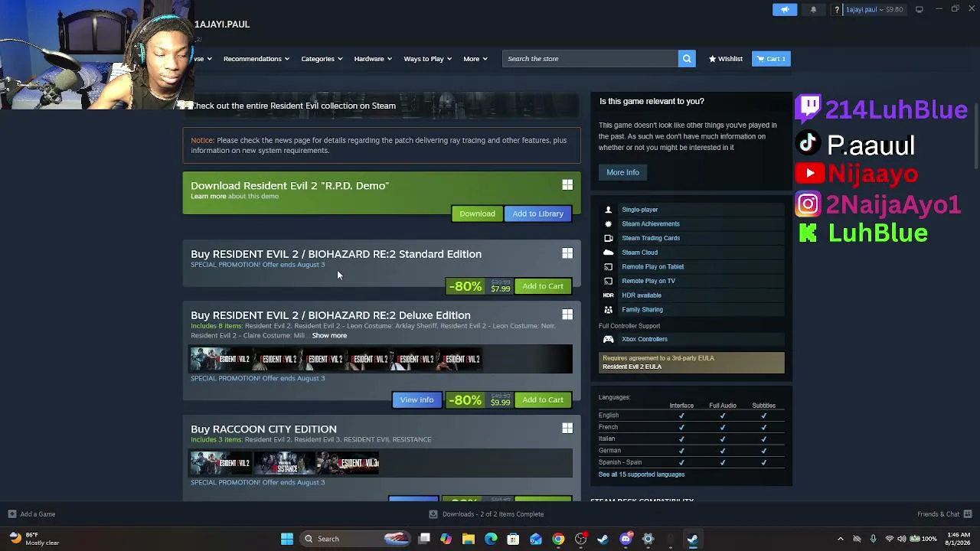Open the Single-player category link
The image size is (980, 551).
640,210
